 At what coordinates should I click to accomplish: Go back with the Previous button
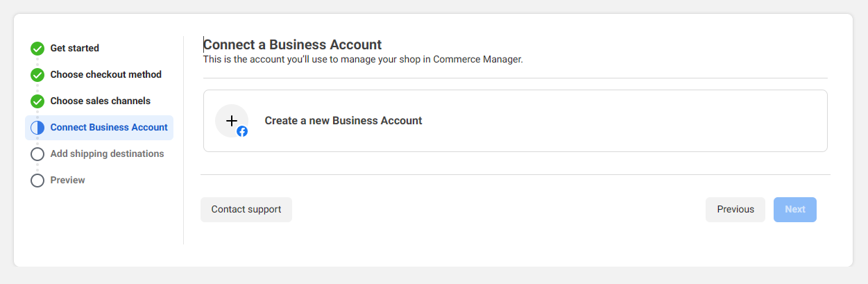pyautogui.click(x=735, y=210)
